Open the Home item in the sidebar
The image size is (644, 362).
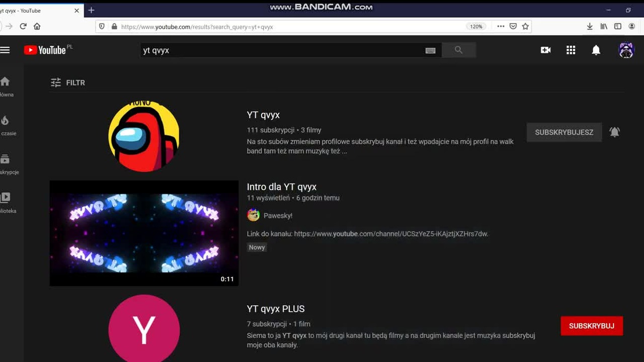pyautogui.click(x=6, y=86)
